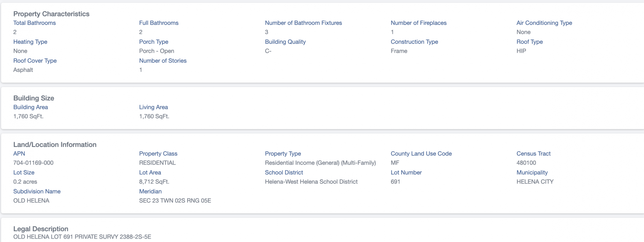This screenshot has height=242, width=644.
Task: Click the Legal Description section heading
Action: pyautogui.click(x=41, y=229)
